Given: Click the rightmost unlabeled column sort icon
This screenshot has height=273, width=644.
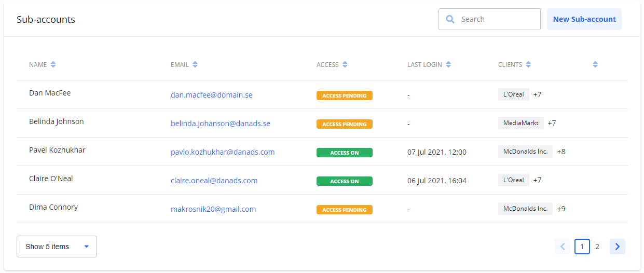Looking at the screenshot, I should click(595, 65).
